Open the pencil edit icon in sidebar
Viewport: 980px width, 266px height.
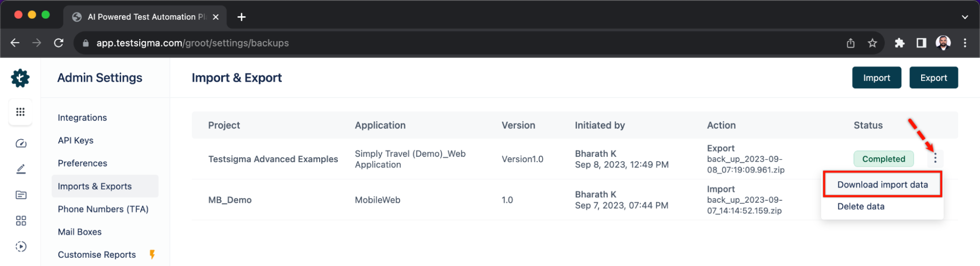[x=21, y=169]
